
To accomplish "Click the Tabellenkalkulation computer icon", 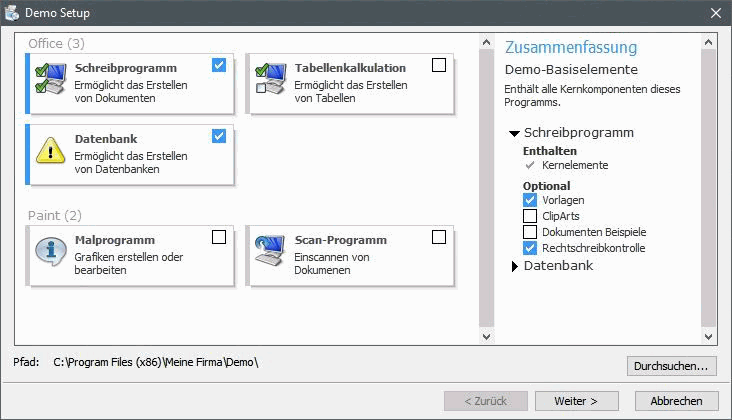I will pos(271,78).
